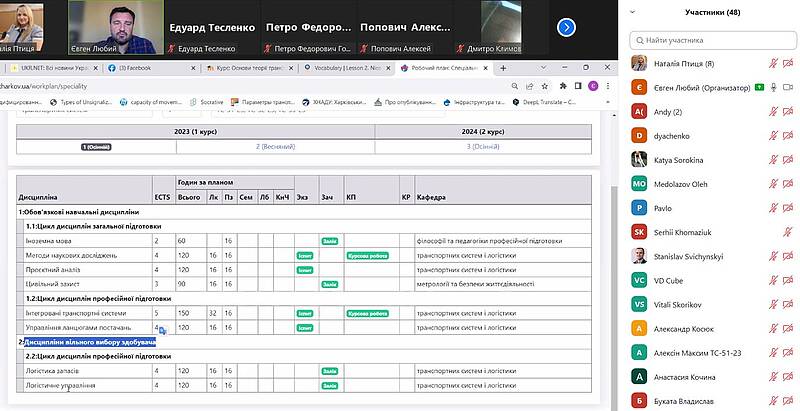Click Stanislav Svichynskyi's camera-off icon

788,256
